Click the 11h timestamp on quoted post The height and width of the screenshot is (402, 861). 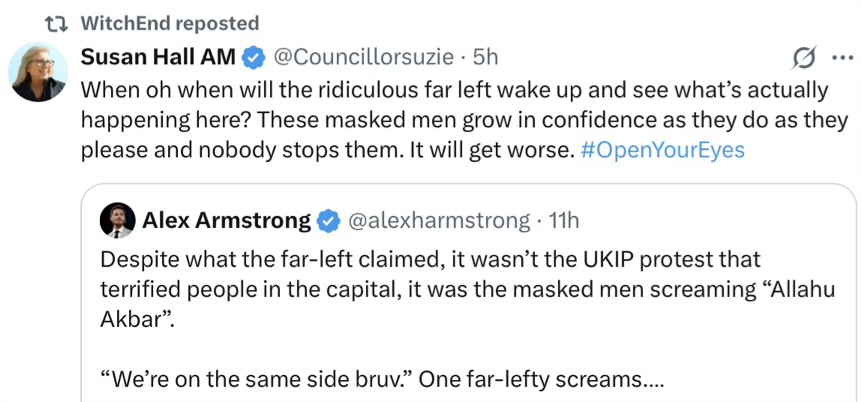tap(563, 219)
